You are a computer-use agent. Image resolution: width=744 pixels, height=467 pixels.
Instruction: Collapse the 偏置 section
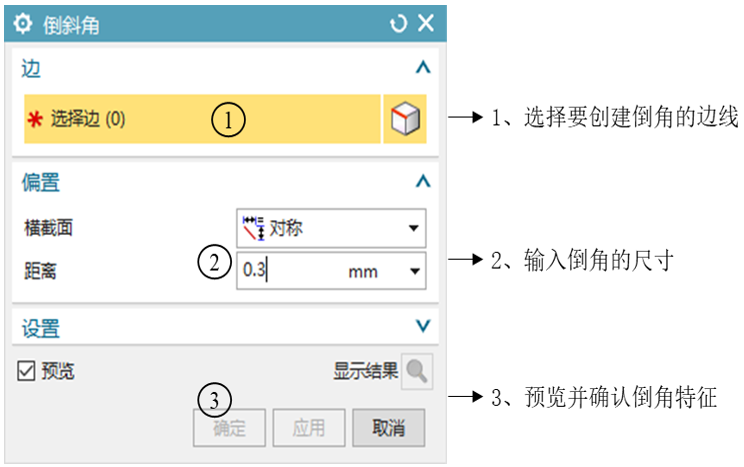coord(422,181)
